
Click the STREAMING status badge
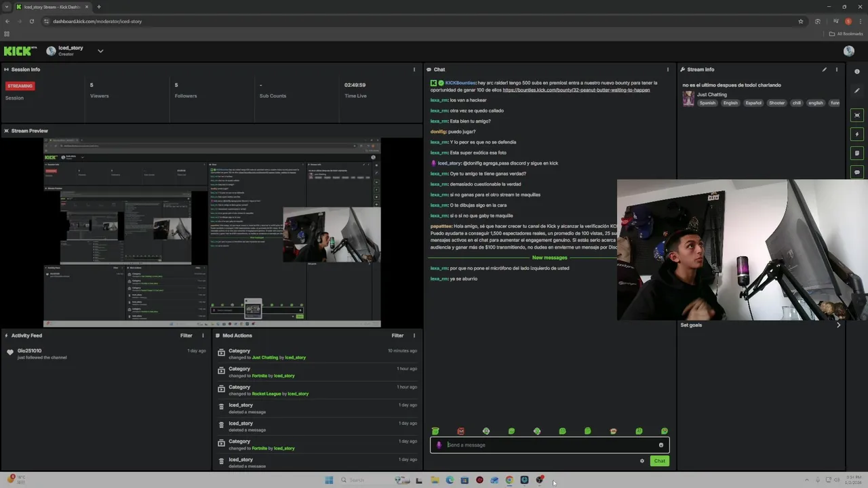click(x=20, y=86)
